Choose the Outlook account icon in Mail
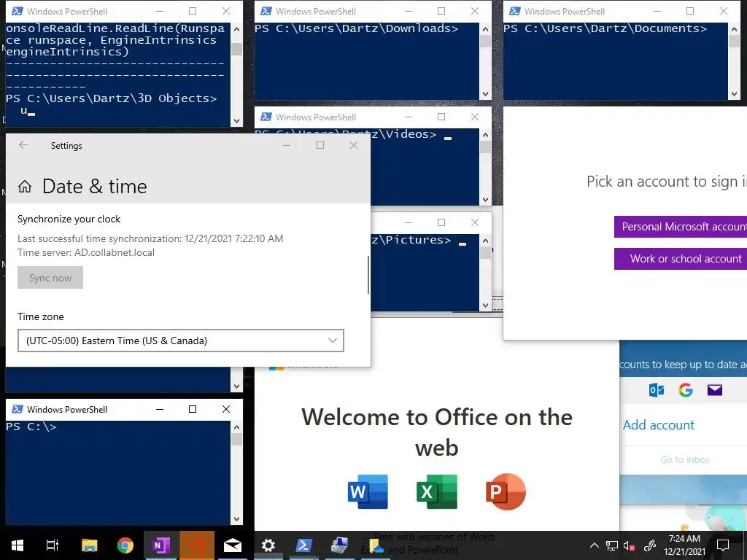Screen dimensions: 747x560 (x=657, y=391)
